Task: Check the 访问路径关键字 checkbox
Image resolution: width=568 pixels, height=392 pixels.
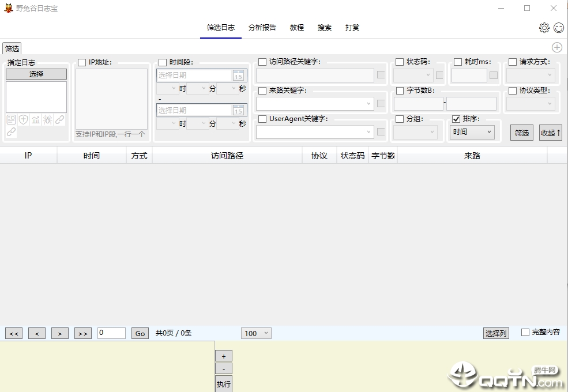Action: tap(262, 62)
